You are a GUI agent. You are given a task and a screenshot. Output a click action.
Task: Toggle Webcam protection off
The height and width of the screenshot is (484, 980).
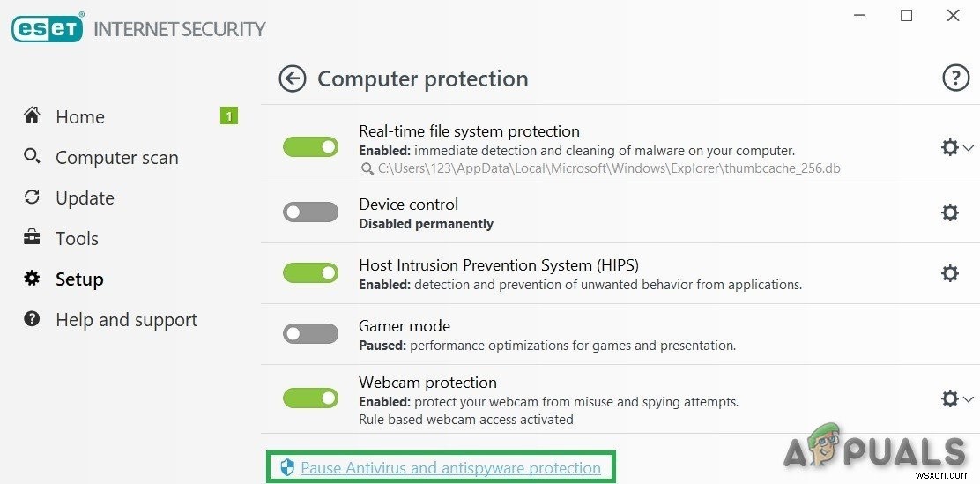coord(310,398)
